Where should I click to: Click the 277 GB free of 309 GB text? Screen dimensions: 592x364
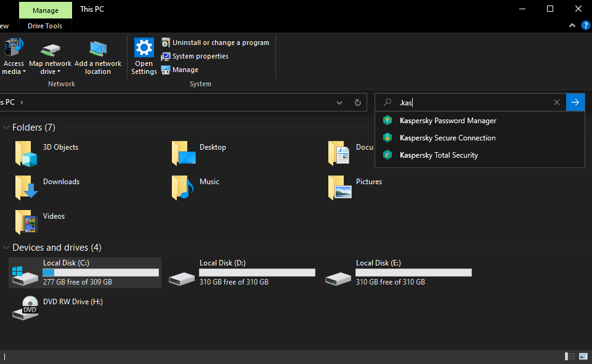click(78, 282)
